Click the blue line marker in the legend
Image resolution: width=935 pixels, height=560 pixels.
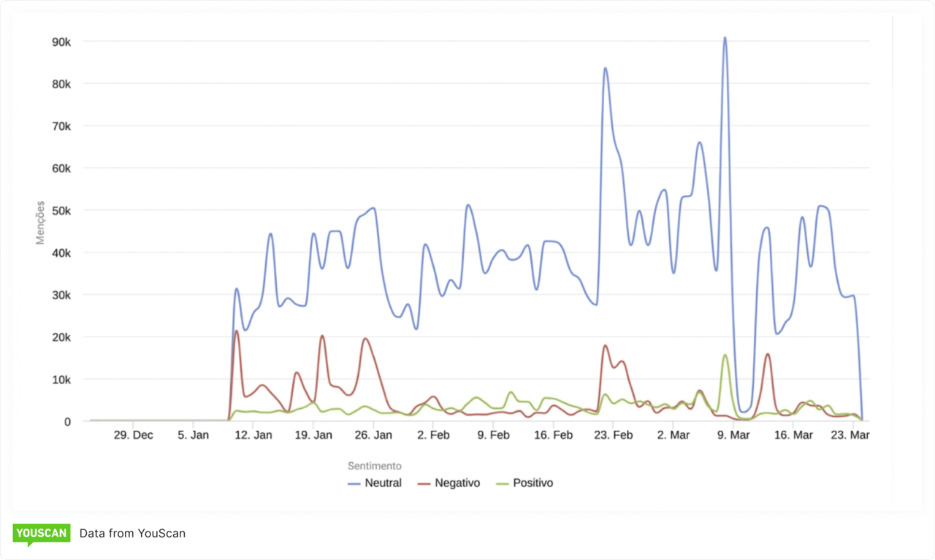[x=355, y=483]
